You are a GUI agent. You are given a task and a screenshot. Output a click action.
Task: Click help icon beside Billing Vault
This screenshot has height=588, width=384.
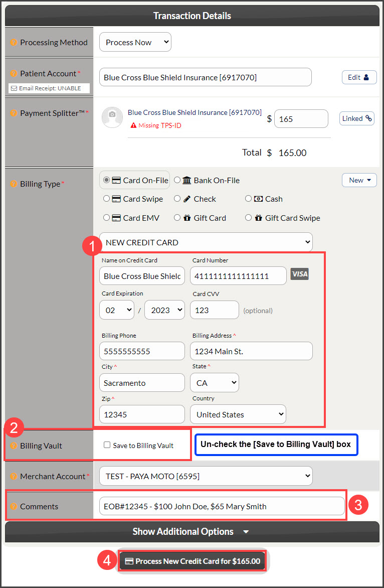[14, 446]
